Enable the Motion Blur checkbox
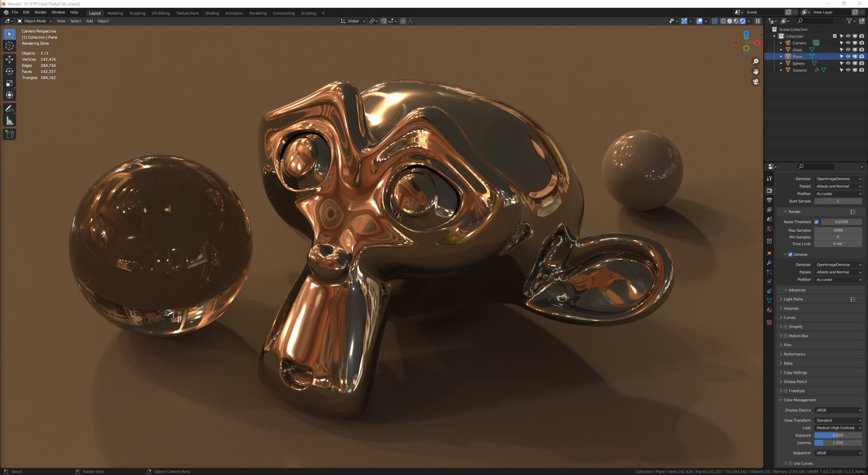The height and width of the screenshot is (475, 868). pos(786,336)
